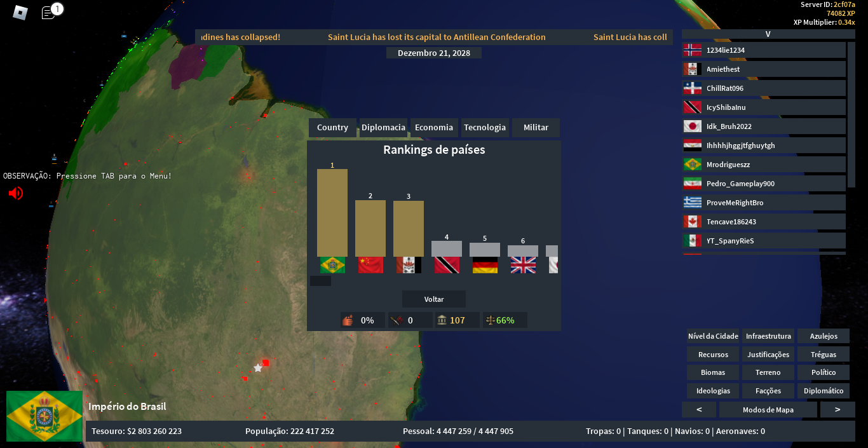This screenshot has height=448, width=868.
Task: Click China flag in rankings chart
Action: (x=370, y=265)
